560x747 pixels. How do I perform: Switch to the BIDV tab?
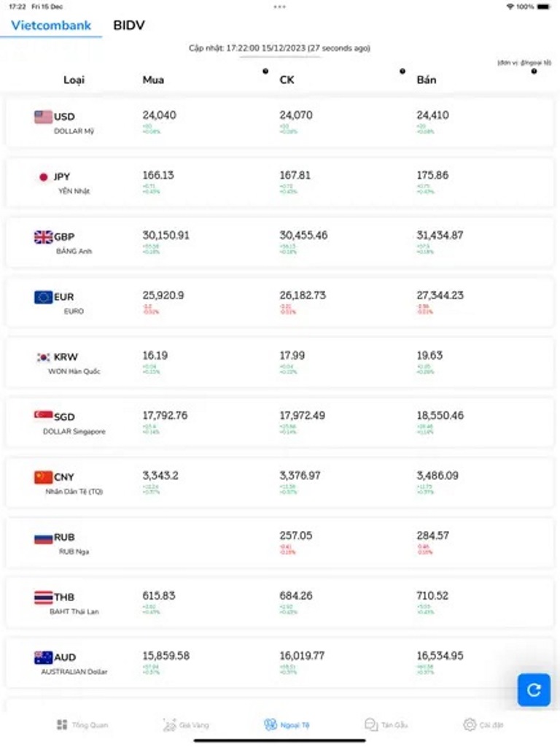click(x=129, y=25)
